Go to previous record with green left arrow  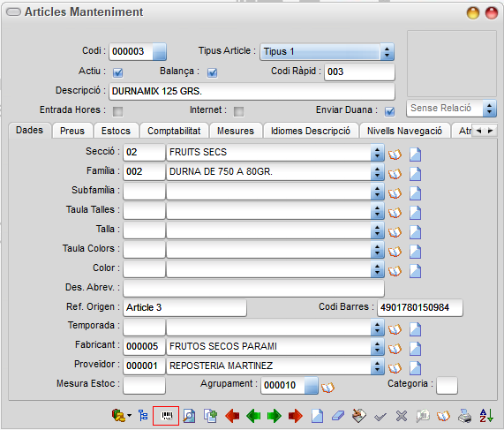253,416
